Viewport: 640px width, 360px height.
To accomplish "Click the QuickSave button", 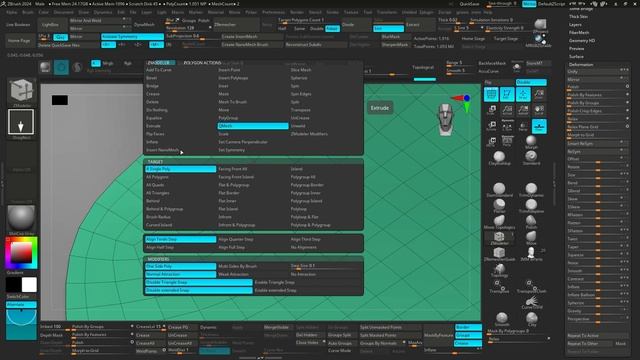I will pos(469,4).
